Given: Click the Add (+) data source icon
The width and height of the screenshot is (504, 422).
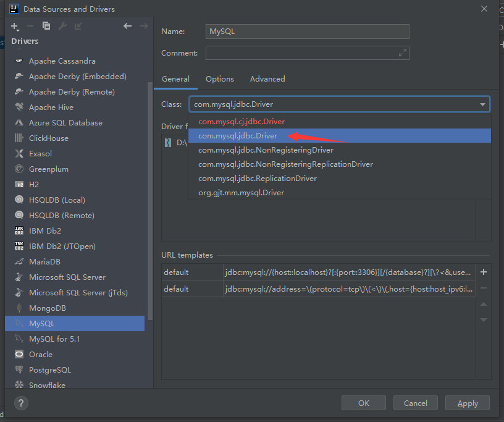Looking at the screenshot, I should pyautogui.click(x=15, y=27).
